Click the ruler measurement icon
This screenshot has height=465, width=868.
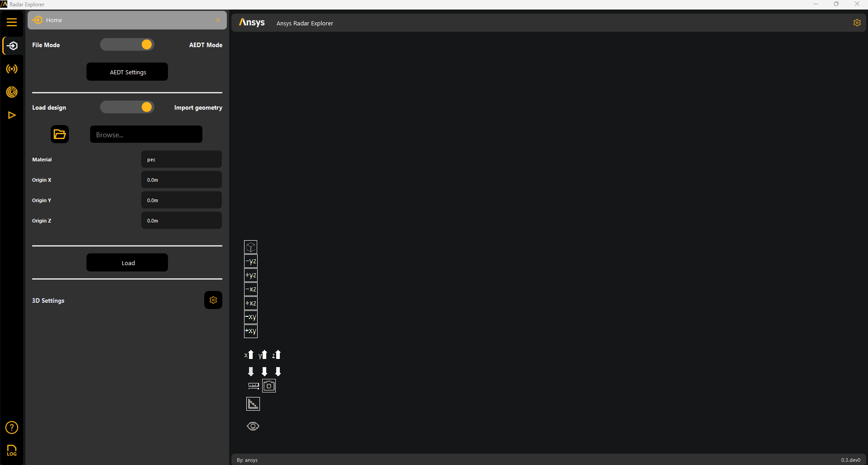pyautogui.click(x=254, y=386)
